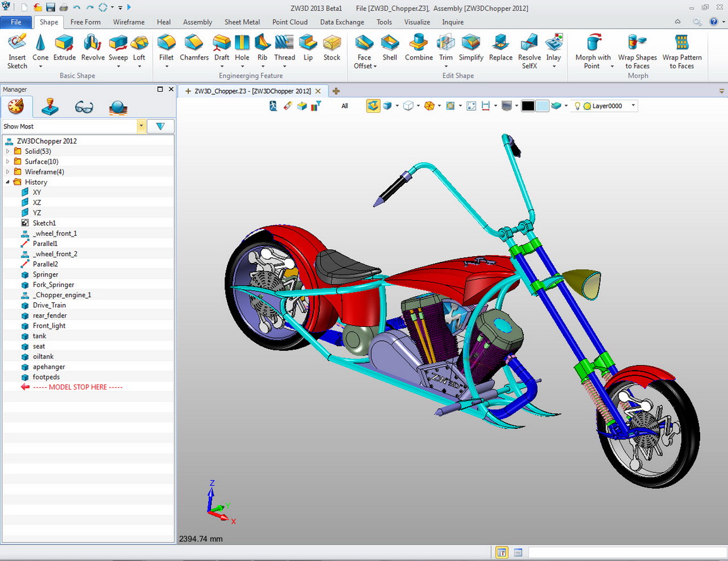
Task: Toggle the filter funnel button in Manager
Action: tap(160, 126)
